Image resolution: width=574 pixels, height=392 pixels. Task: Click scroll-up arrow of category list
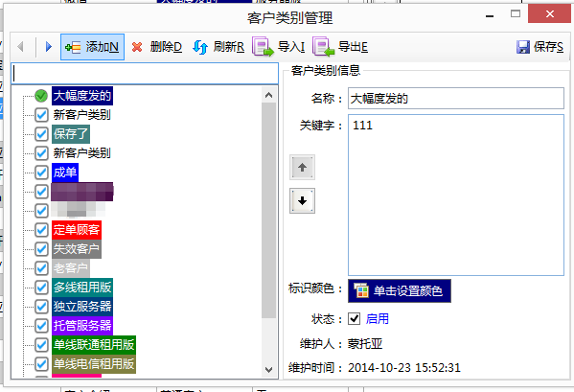[x=268, y=95]
